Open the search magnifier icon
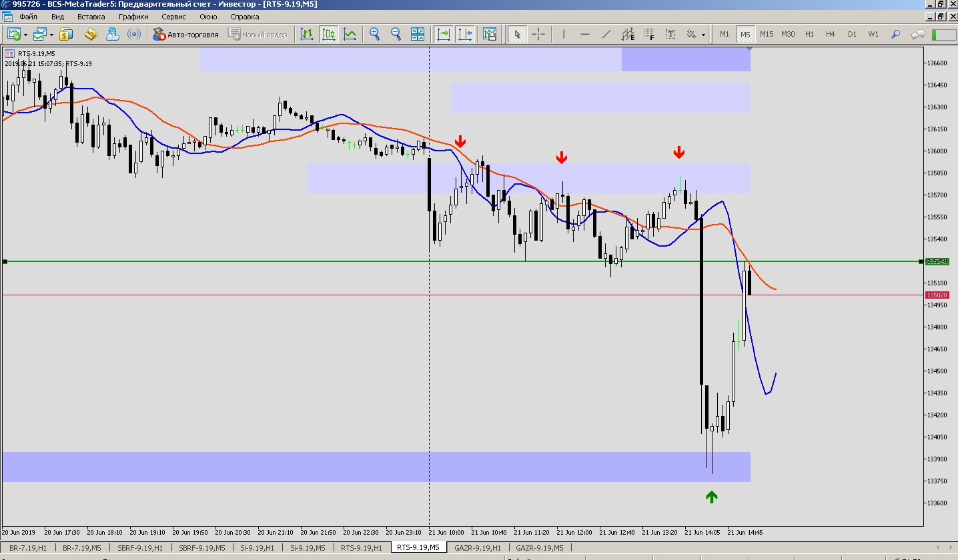 896,34
